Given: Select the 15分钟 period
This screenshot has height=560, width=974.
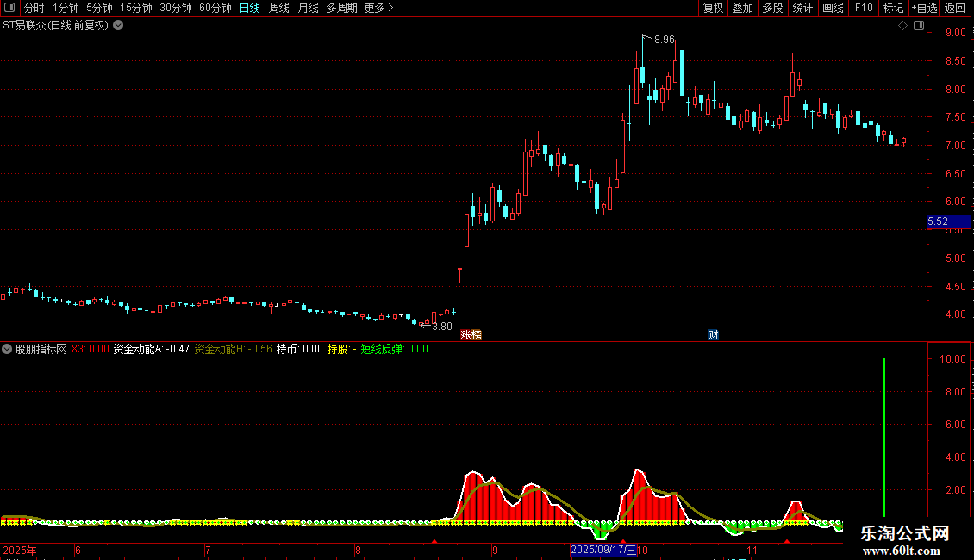Looking at the screenshot, I should click(x=136, y=8).
